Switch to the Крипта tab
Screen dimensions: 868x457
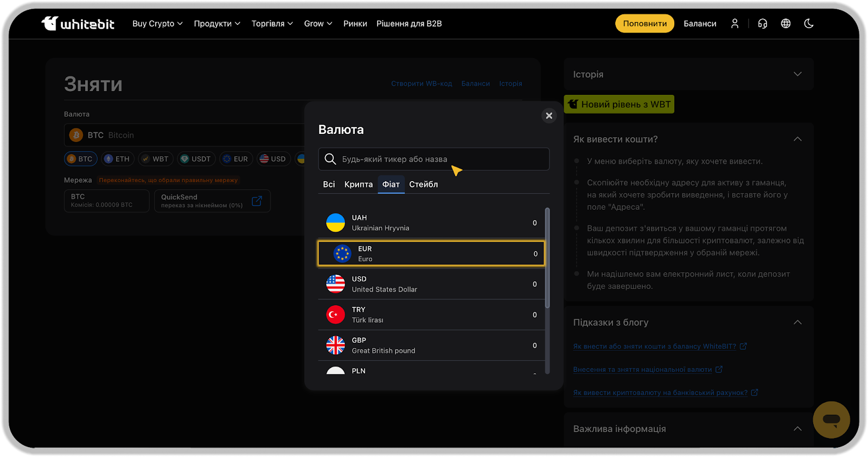(358, 184)
